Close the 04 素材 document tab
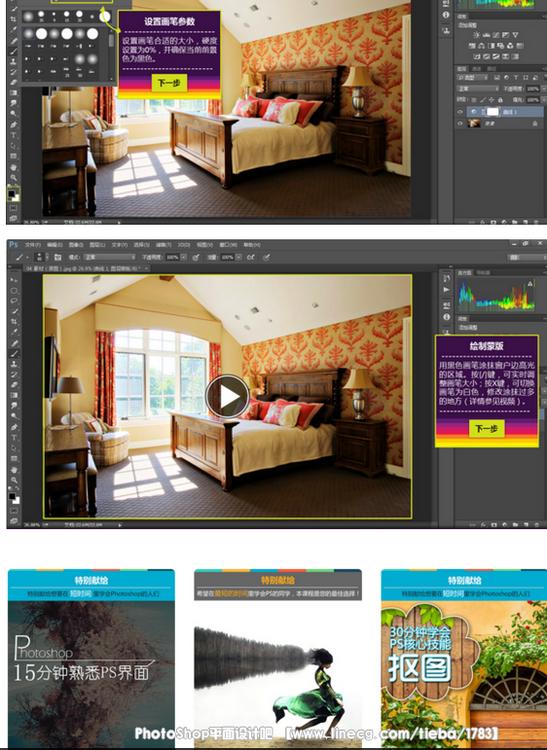 tap(146, 268)
